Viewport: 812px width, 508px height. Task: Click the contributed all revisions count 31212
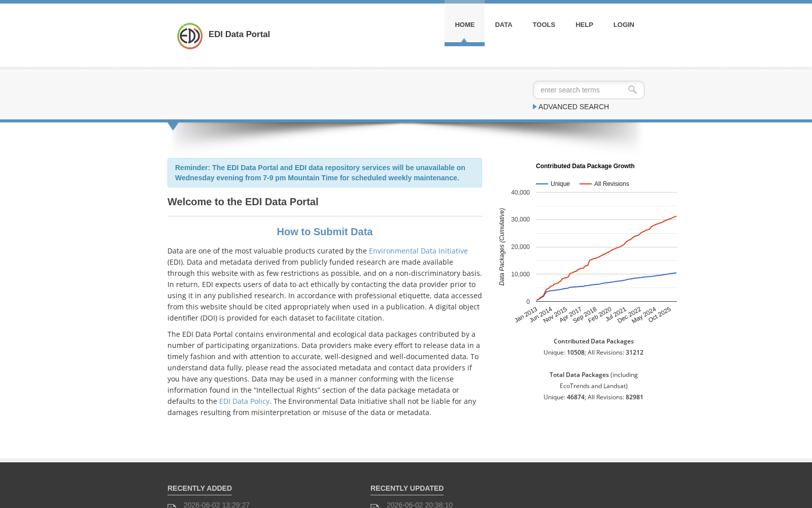(x=634, y=353)
